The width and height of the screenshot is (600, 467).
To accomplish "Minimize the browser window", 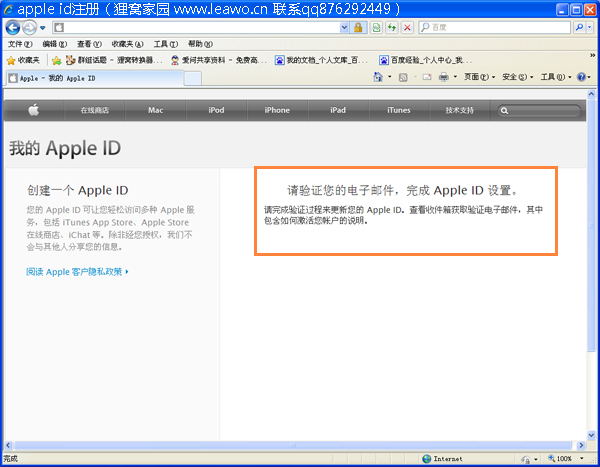I will (562, 10).
